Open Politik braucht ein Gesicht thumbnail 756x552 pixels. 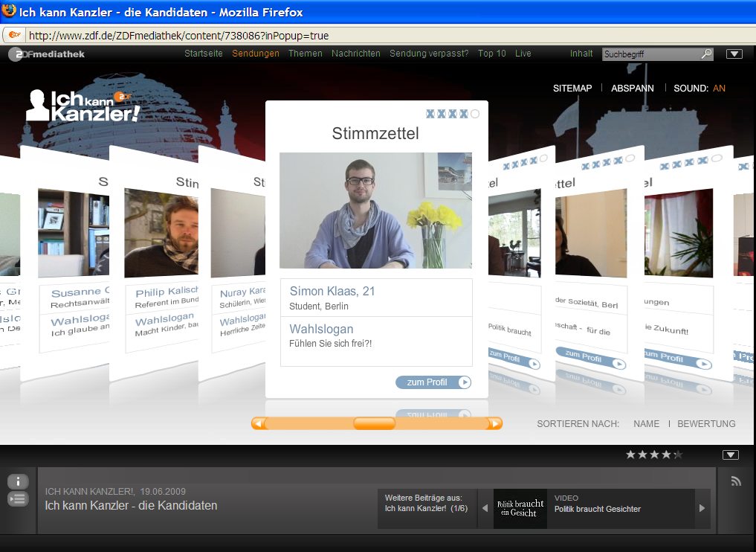point(520,508)
